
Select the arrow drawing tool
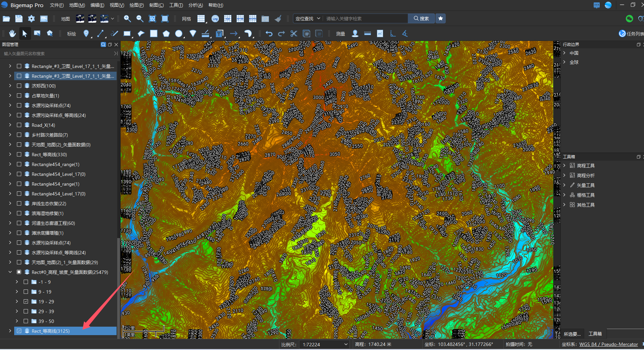tap(233, 33)
